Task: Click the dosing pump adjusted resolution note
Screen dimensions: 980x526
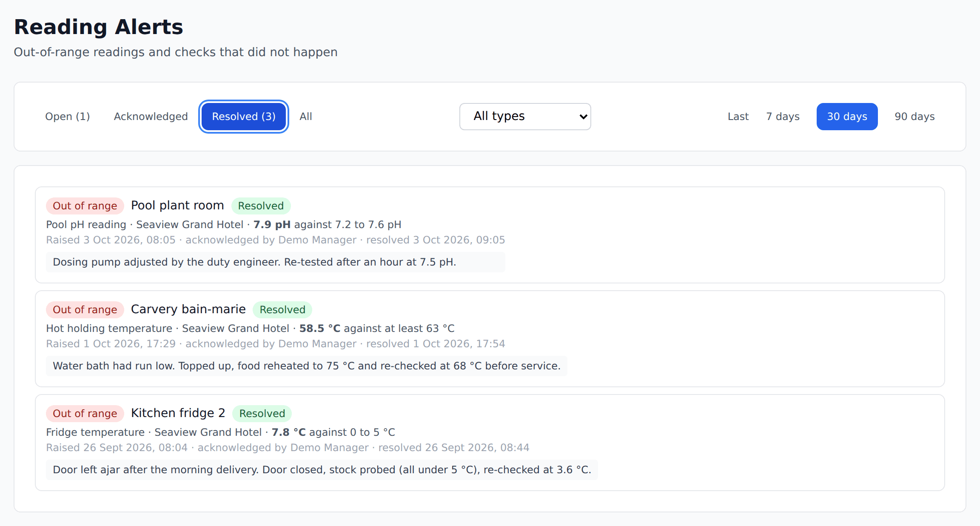Action: 276,262
